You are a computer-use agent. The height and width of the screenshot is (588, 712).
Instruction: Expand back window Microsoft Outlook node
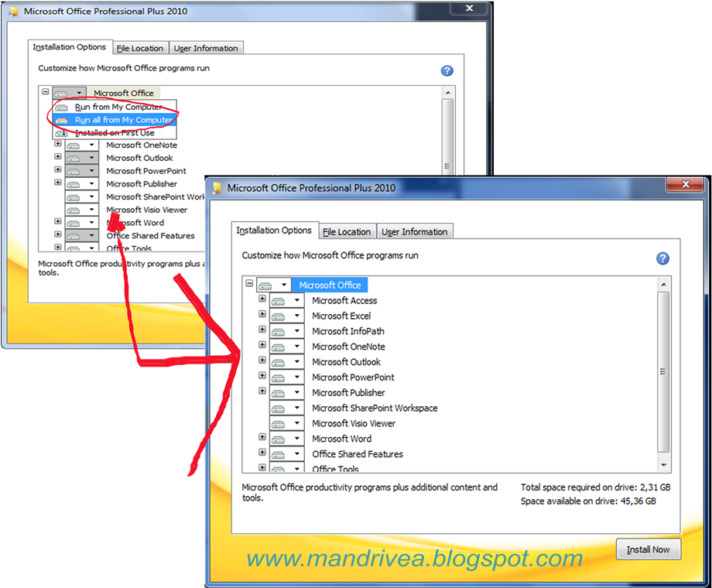[x=58, y=156]
